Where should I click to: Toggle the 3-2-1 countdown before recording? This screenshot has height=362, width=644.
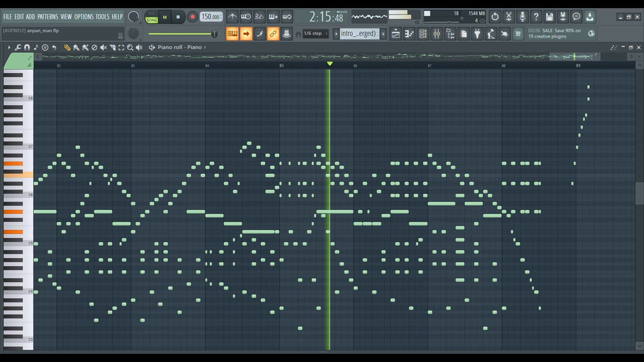point(259,17)
